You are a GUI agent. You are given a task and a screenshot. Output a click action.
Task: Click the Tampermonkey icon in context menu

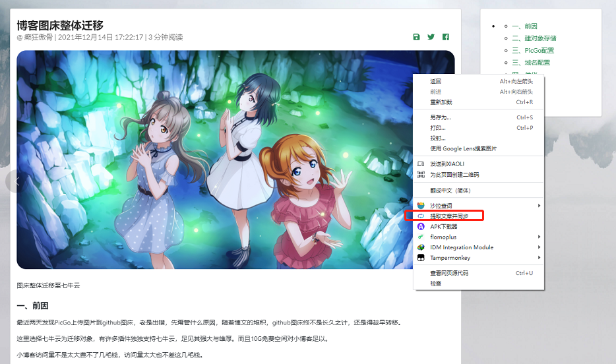(421, 257)
